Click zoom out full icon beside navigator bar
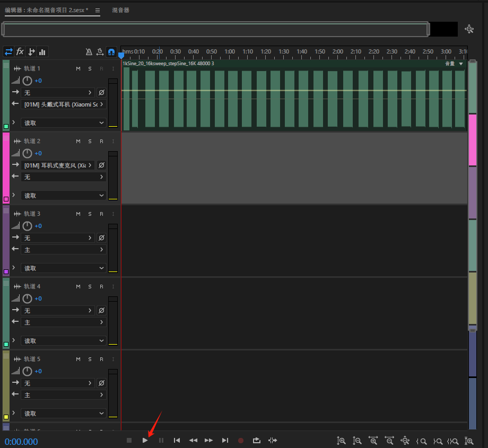Screen dimensions: 488x448 pos(469,29)
